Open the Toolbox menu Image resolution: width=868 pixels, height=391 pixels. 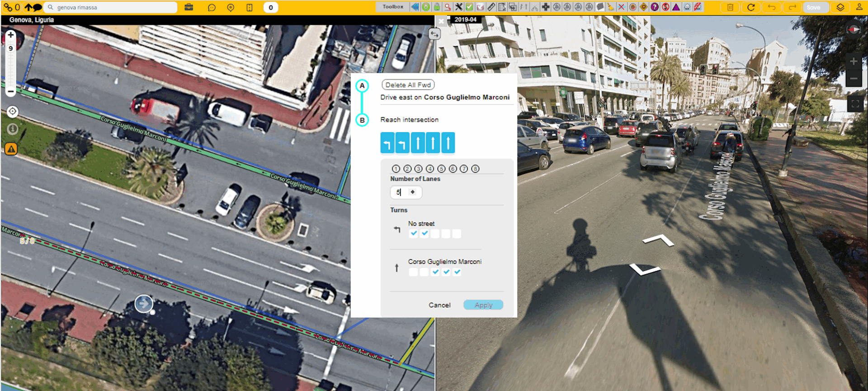392,7
